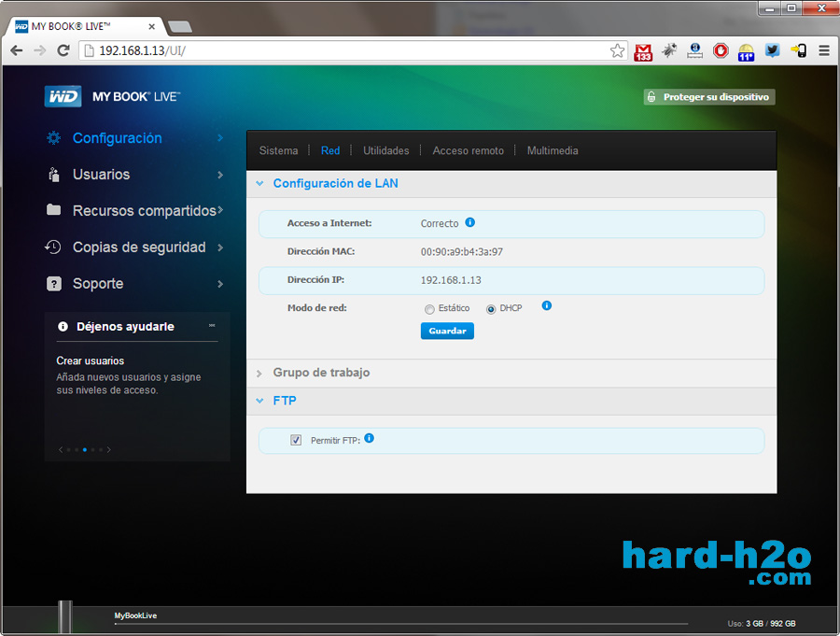Toggle the Permitir FTP checkbox

click(296, 440)
